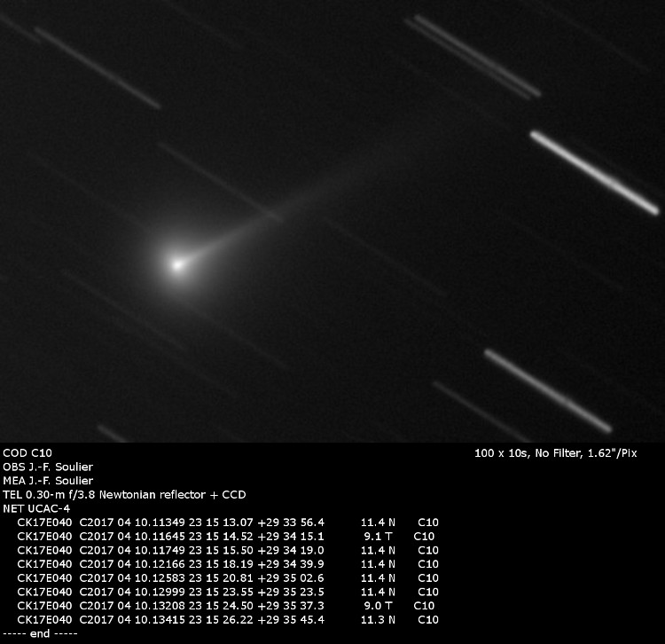Select the 'COD C10' header line
Viewport: 665px width, 644px height.
pos(27,452)
